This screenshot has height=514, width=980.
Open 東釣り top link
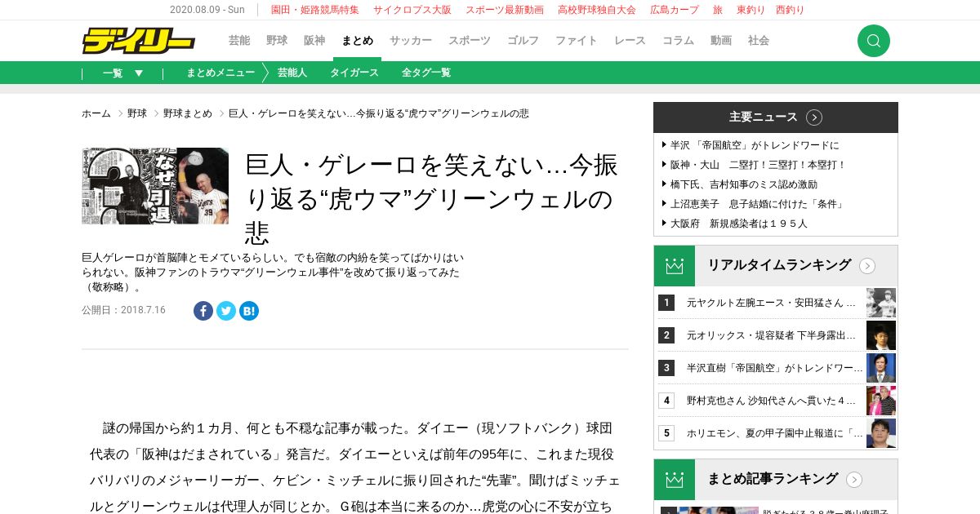[x=751, y=10]
